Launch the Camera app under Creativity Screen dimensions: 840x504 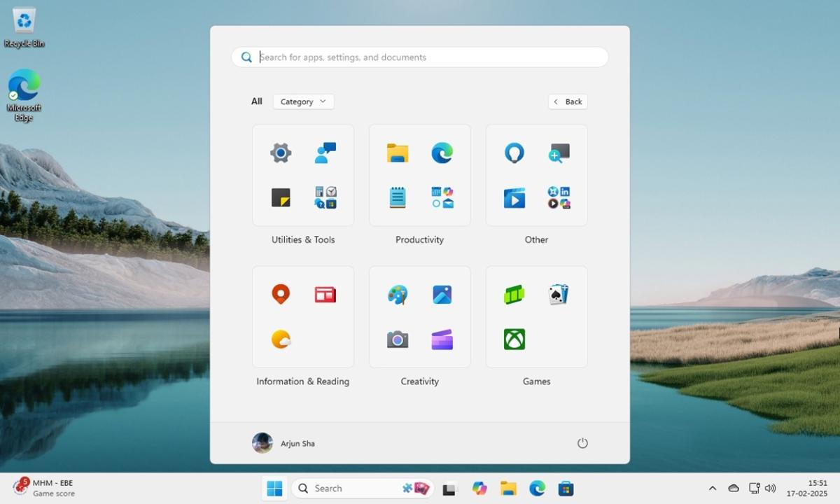[397, 339]
